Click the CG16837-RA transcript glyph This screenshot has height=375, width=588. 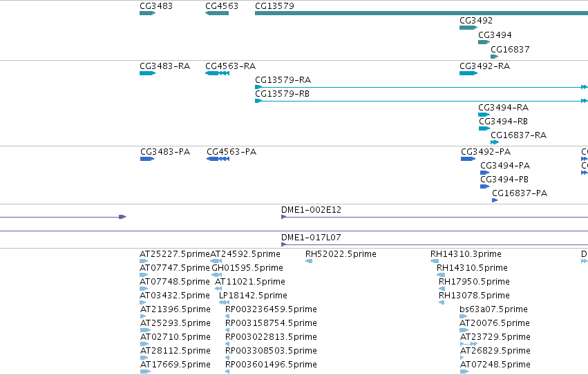click(495, 142)
